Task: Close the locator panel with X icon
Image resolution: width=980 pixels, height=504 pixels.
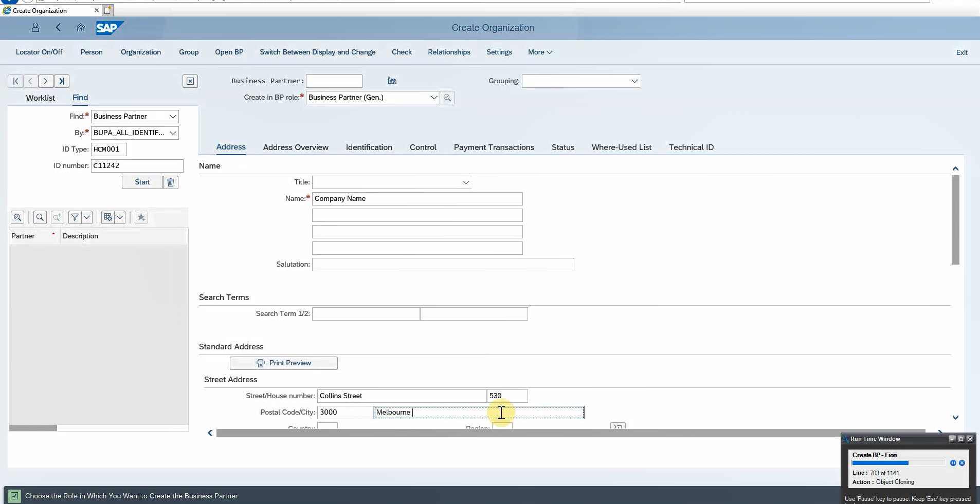Action: pyautogui.click(x=190, y=81)
